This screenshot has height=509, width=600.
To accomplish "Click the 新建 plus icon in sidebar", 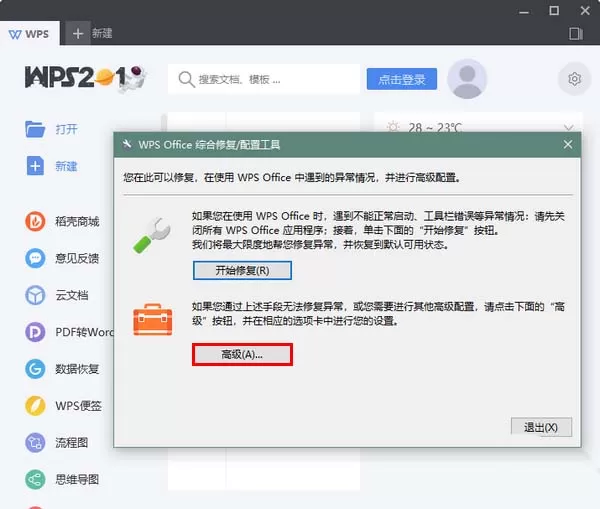I will [x=35, y=166].
